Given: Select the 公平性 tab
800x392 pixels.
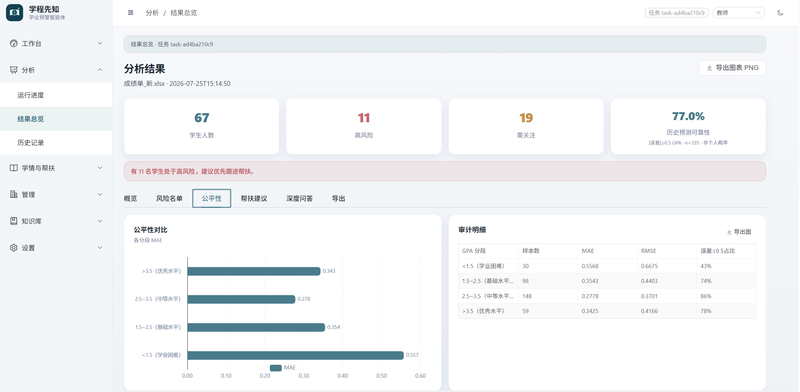Looking at the screenshot, I should point(212,199).
